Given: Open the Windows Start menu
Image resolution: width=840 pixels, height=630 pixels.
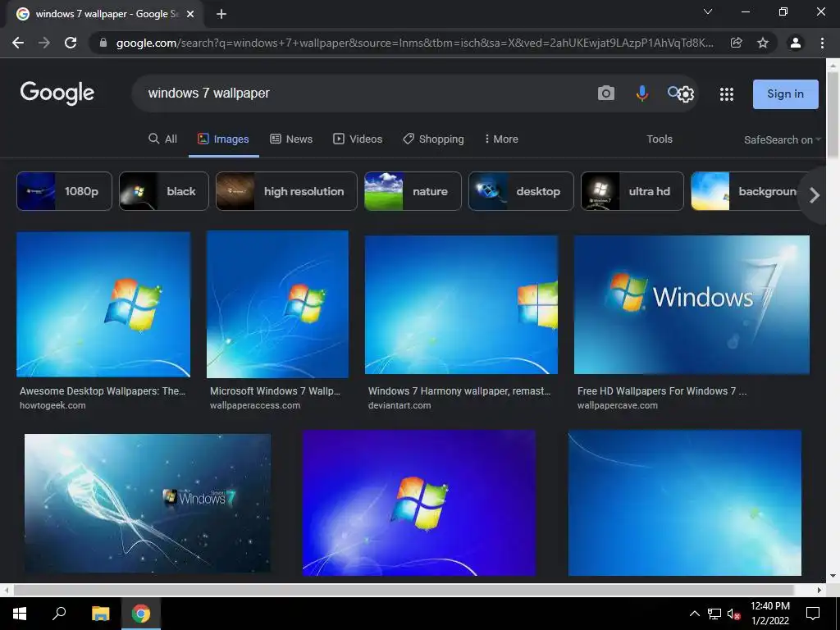Looking at the screenshot, I should point(20,614).
